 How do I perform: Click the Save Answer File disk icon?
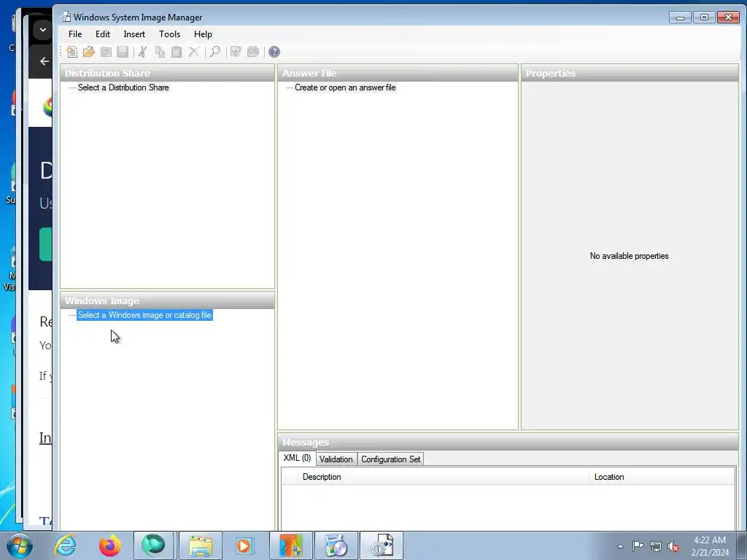pyautogui.click(x=123, y=52)
